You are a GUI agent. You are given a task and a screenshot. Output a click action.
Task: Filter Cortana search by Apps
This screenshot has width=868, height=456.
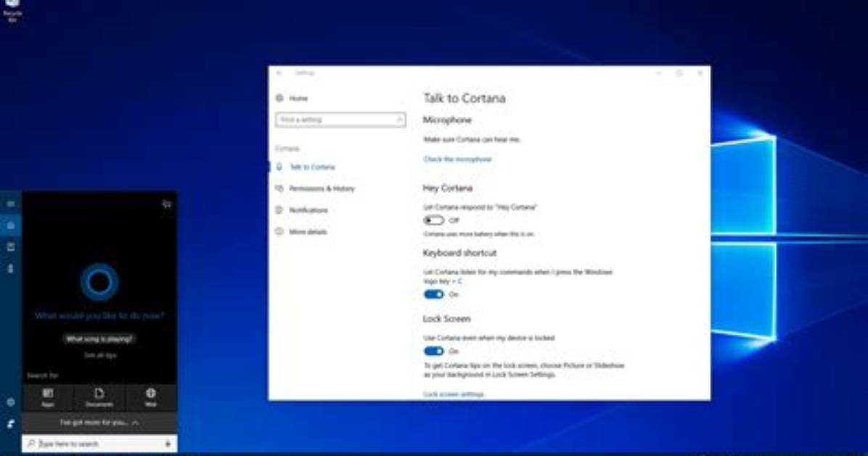point(48,397)
